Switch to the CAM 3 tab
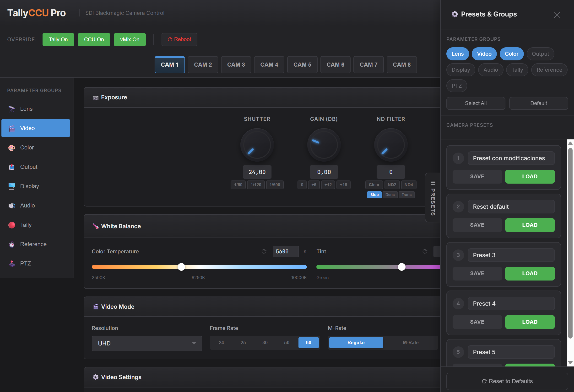574x392 pixels. point(236,65)
